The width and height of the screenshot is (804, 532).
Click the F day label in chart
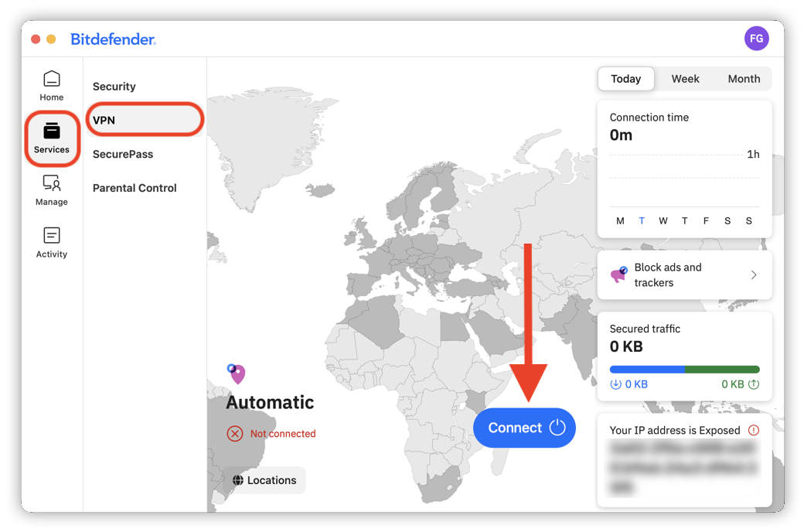706,220
